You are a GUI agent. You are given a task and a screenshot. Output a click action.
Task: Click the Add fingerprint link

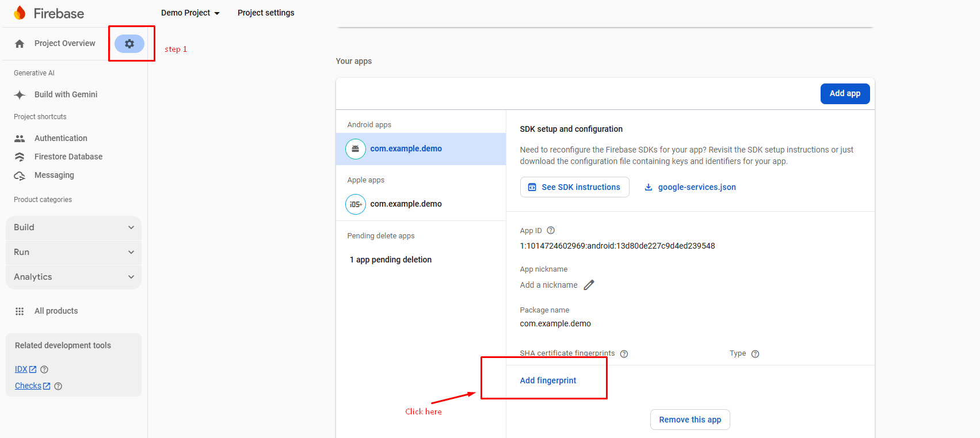tap(548, 380)
